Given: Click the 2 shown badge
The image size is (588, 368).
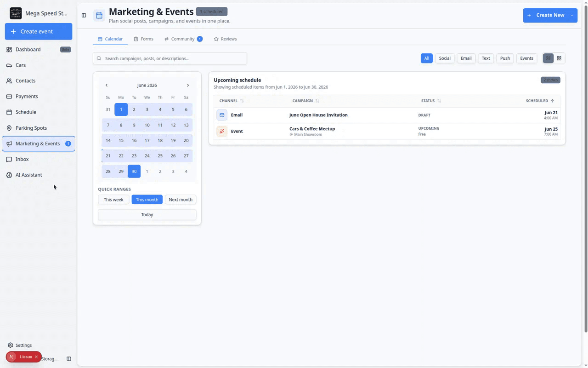Looking at the screenshot, I should (550, 80).
